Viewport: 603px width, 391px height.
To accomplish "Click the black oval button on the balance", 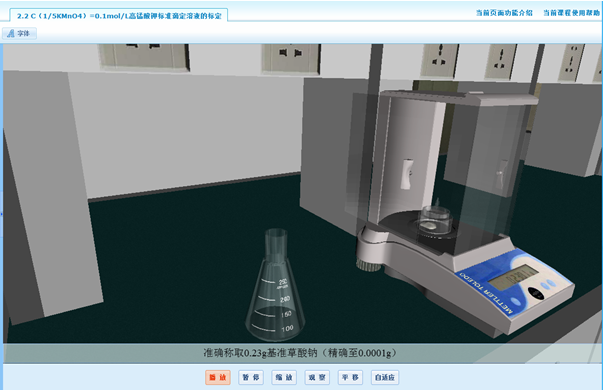I will (536, 293).
